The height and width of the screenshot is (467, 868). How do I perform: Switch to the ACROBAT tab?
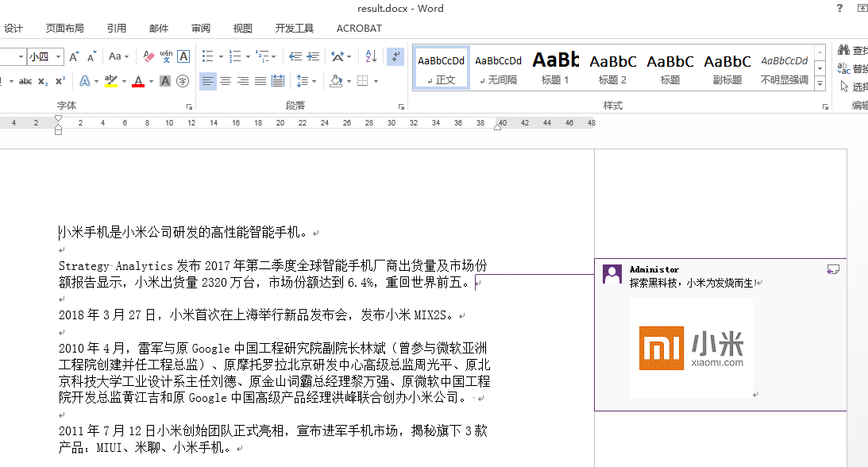[x=359, y=29]
